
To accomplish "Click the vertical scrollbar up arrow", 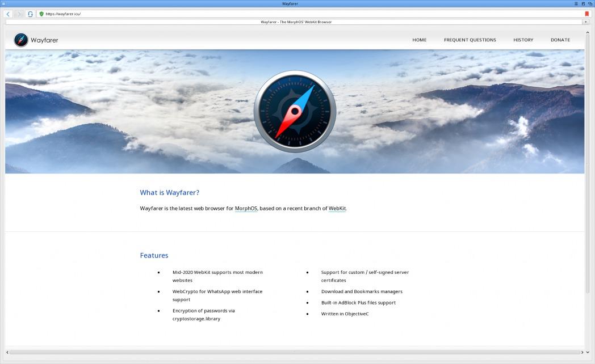I will coord(588,33).
